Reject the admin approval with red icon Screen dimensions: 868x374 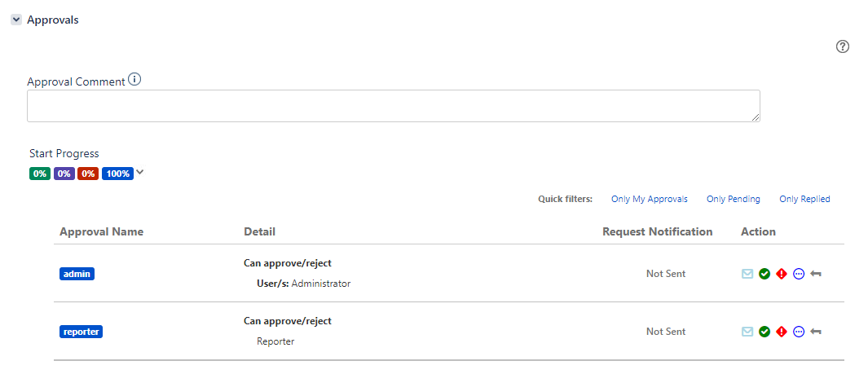point(782,274)
